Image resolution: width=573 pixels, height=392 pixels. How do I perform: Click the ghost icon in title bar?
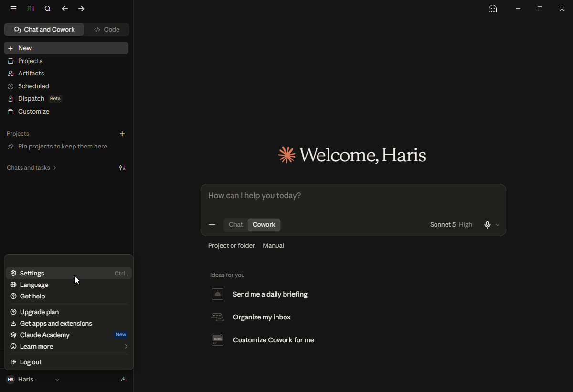click(x=493, y=9)
